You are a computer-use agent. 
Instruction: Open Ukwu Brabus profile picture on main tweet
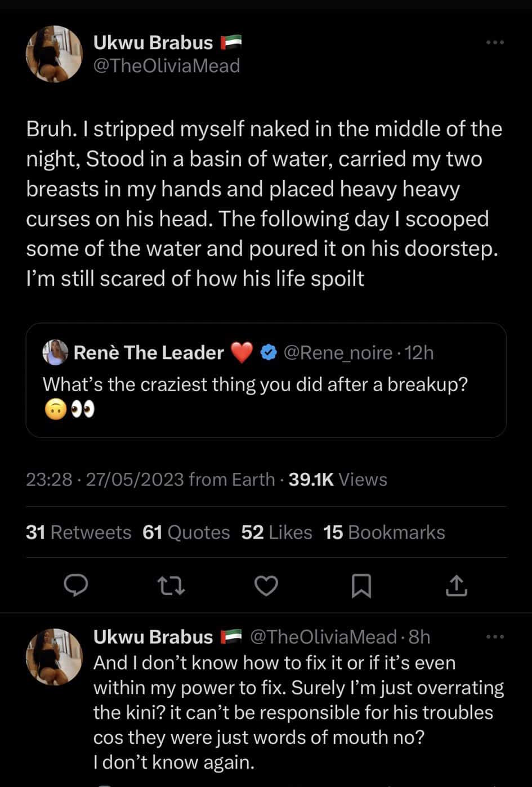[x=55, y=54]
